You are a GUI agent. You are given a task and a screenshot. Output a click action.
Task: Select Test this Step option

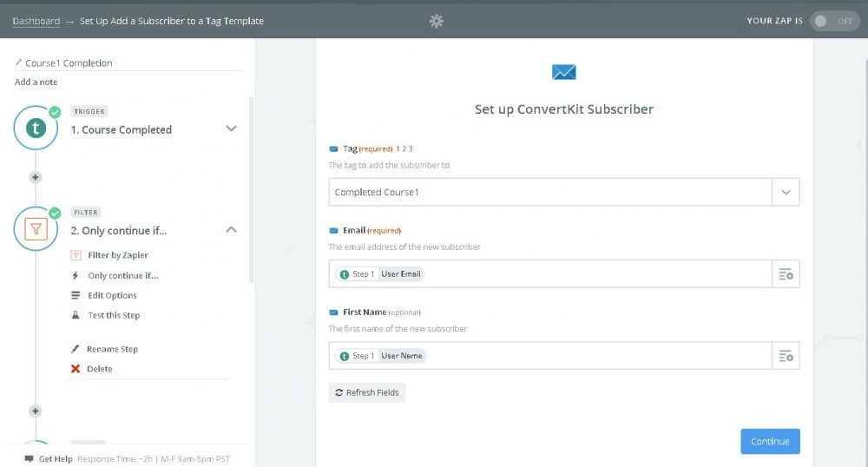pyautogui.click(x=114, y=315)
